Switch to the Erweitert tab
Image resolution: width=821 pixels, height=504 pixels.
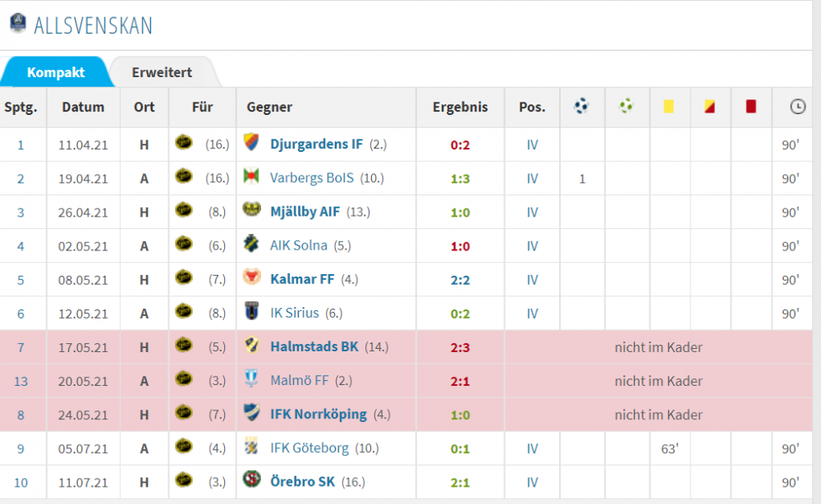(162, 72)
